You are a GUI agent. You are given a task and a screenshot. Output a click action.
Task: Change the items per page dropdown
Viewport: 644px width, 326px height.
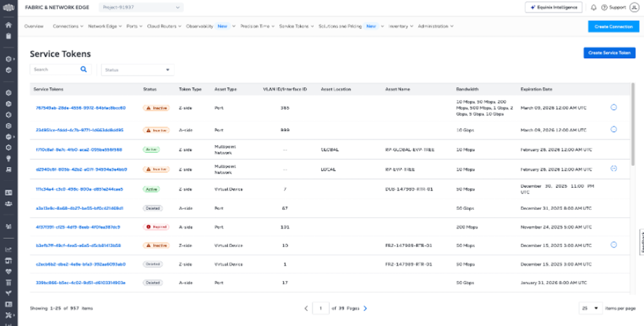(590, 308)
